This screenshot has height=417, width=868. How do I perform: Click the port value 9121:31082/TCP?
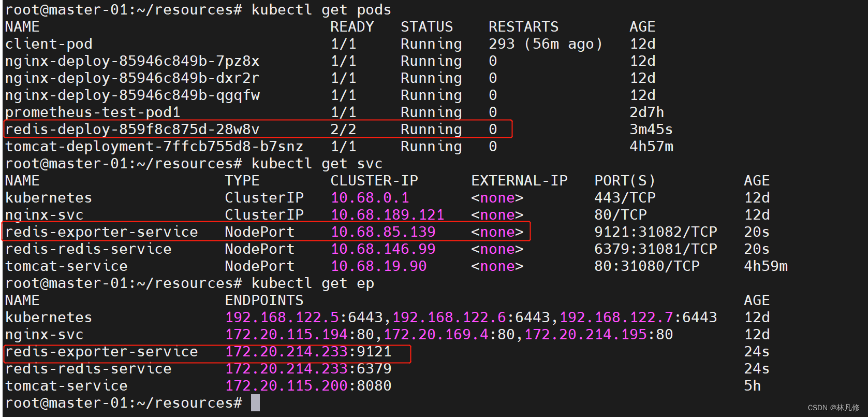point(655,232)
